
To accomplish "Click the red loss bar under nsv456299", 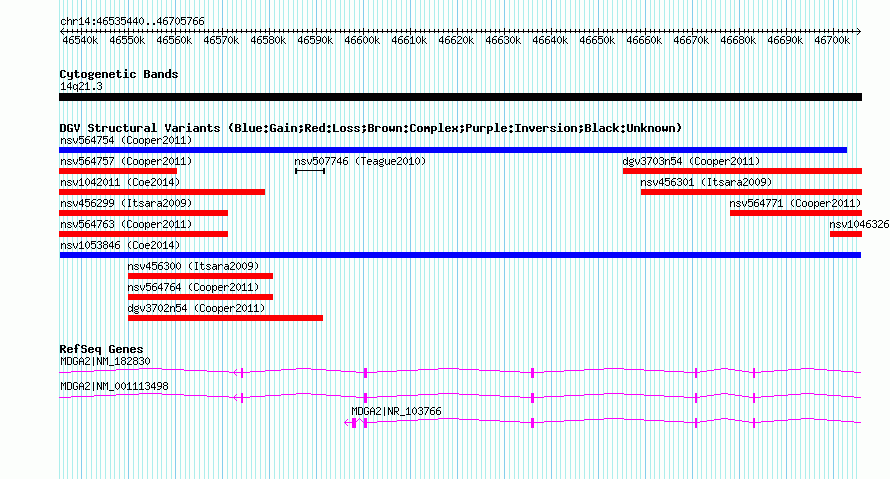I will [x=144, y=213].
